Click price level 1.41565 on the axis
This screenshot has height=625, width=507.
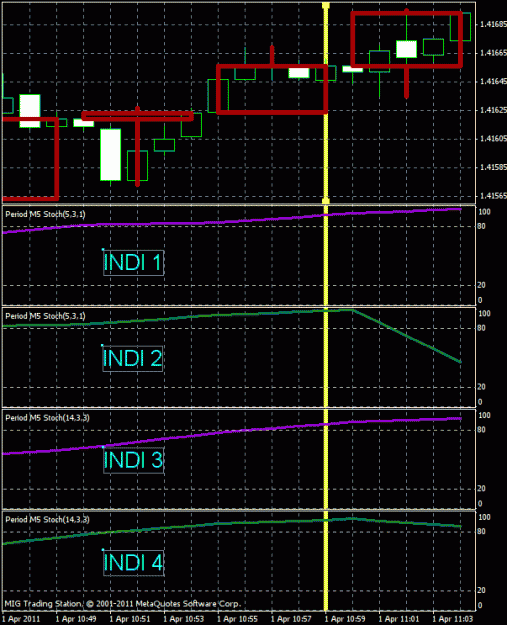pos(493,195)
